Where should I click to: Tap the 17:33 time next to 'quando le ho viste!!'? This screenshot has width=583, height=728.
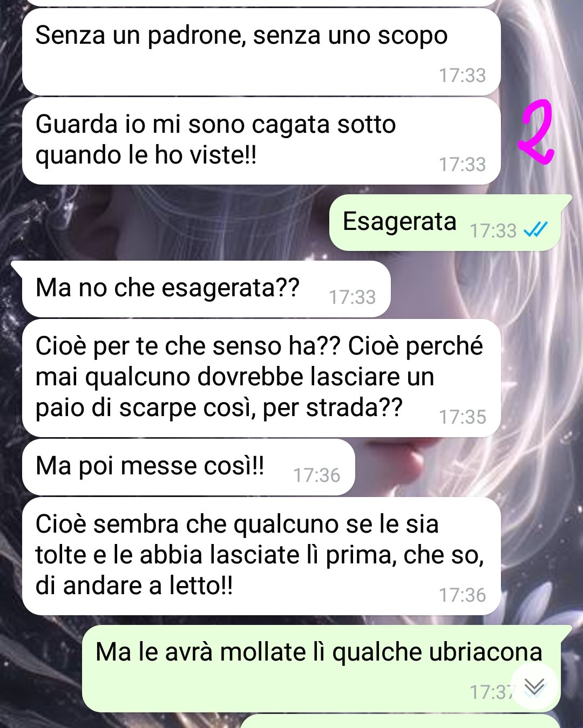click(x=462, y=164)
